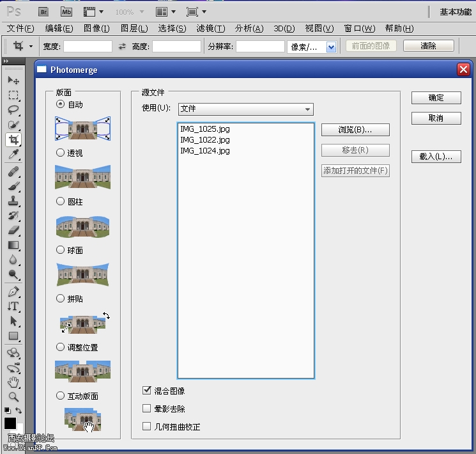476x454 pixels.
Task: Launch Adobe Bridge
Action: (43, 12)
